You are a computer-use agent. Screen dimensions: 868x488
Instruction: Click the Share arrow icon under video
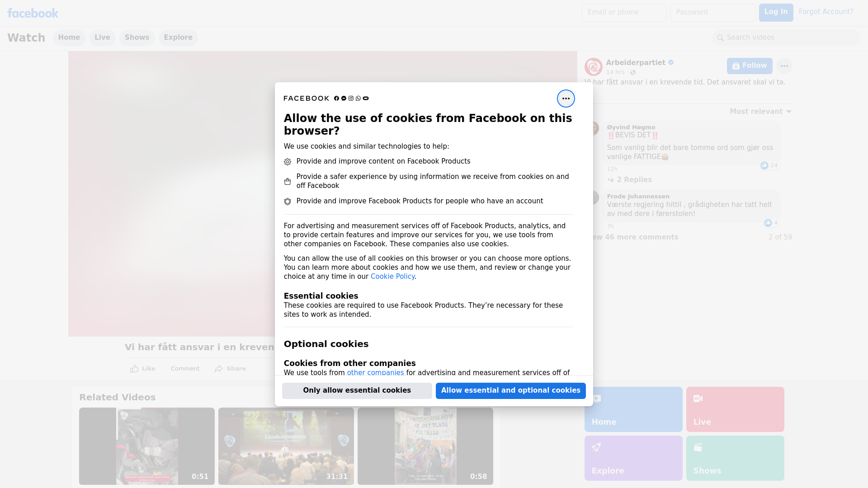219,369
